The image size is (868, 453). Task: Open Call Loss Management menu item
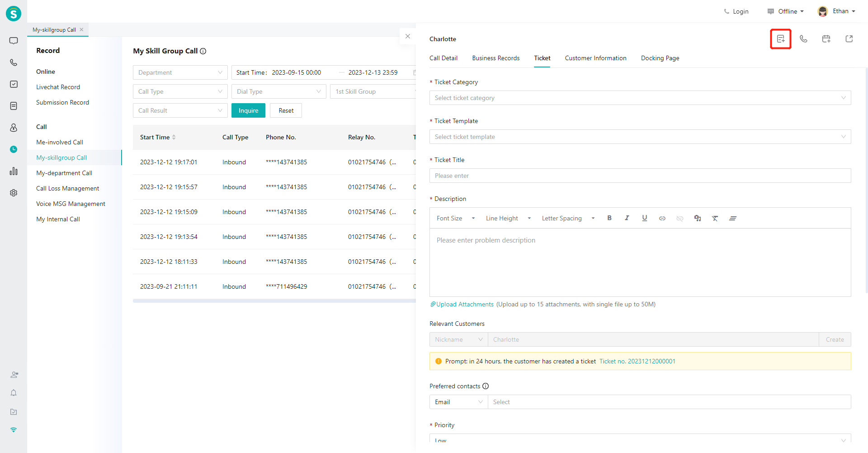pyautogui.click(x=67, y=188)
